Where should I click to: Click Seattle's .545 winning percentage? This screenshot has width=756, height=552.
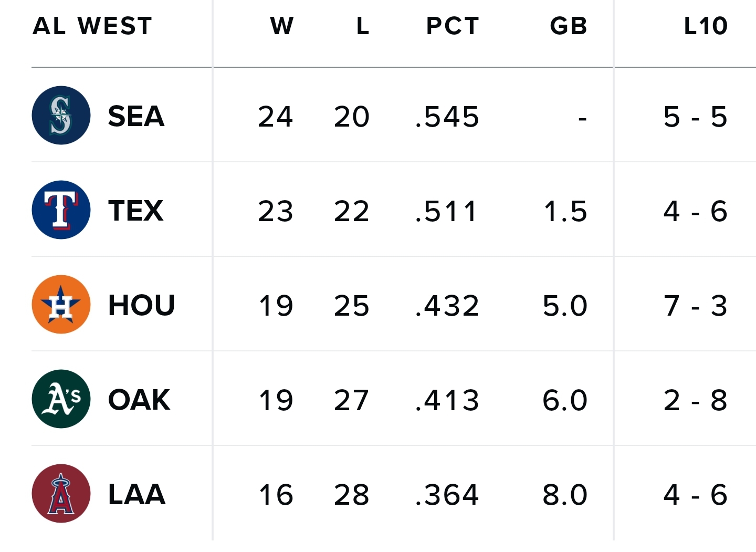[x=447, y=117]
